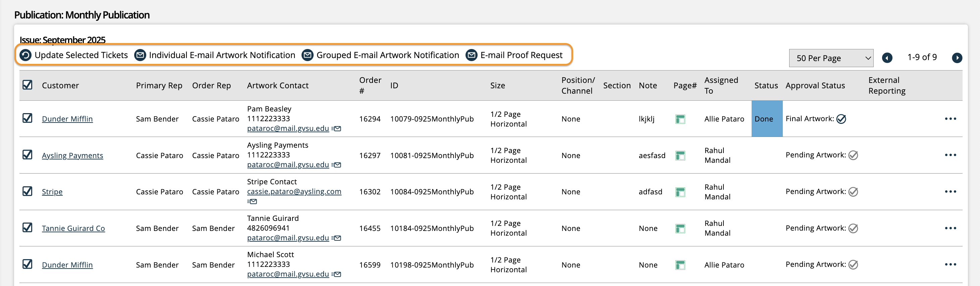Sort by the Customer column header
Viewport: 980px width, 286px height.
pyautogui.click(x=60, y=86)
